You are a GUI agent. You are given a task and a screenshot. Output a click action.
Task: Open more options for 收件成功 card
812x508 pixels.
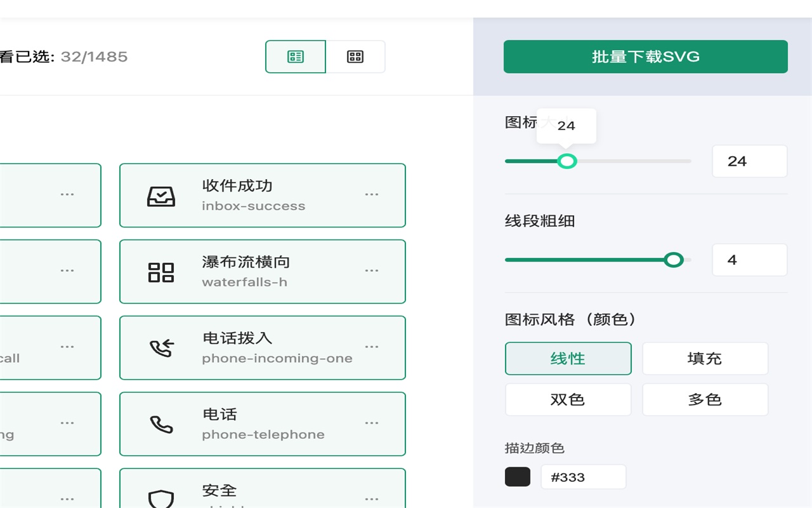[372, 194]
